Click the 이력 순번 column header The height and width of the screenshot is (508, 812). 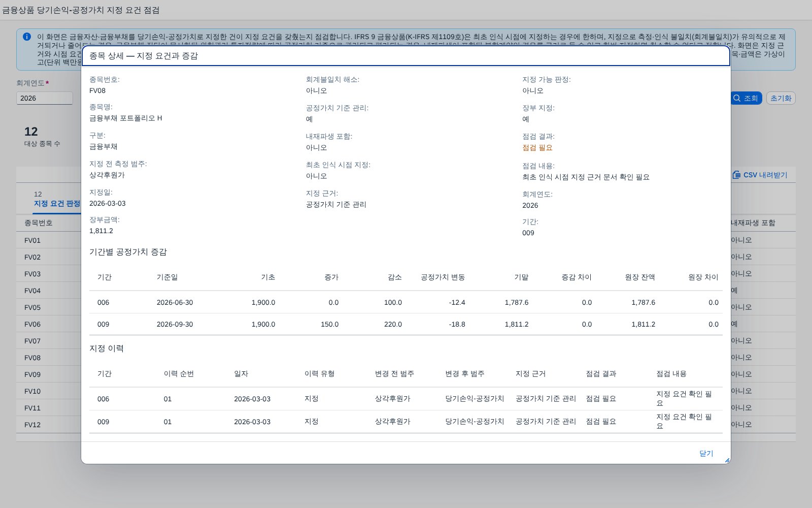(x=179, y=374)
